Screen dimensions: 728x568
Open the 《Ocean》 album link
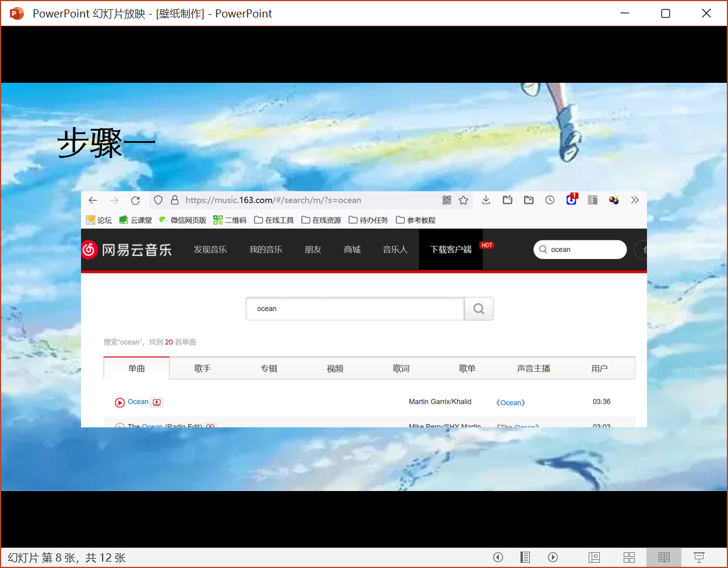click(x=511, y=402)
